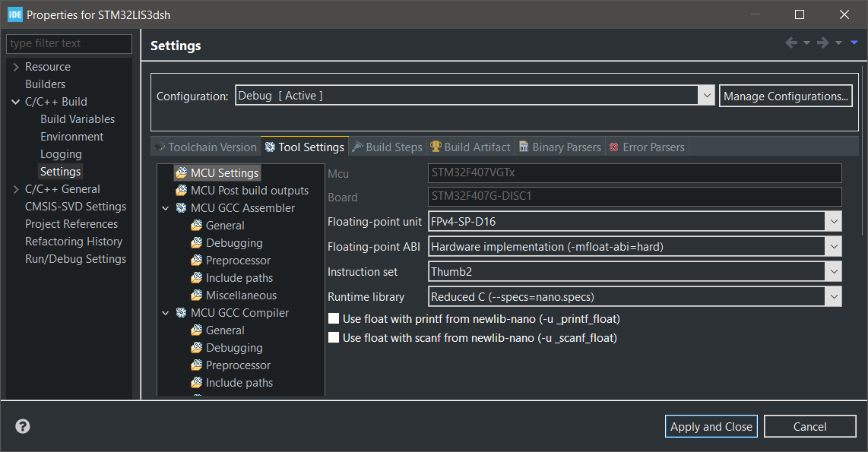The width and height of the screenshot is (868, 452).
Task: Select Project References in the tree
Action: 71,224
